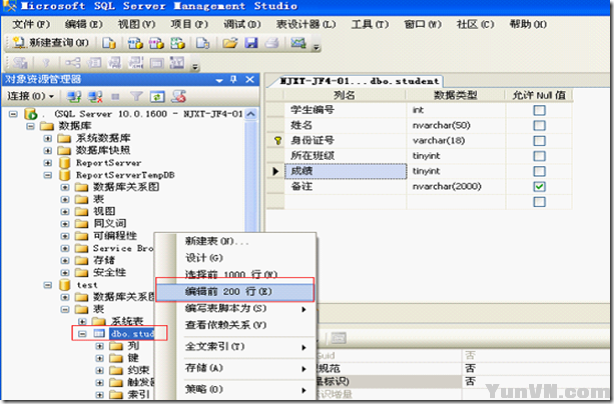Viewport: 614px width, 404px height.
Task: Click the 成绩 column name cell
Action: (345, 171)
